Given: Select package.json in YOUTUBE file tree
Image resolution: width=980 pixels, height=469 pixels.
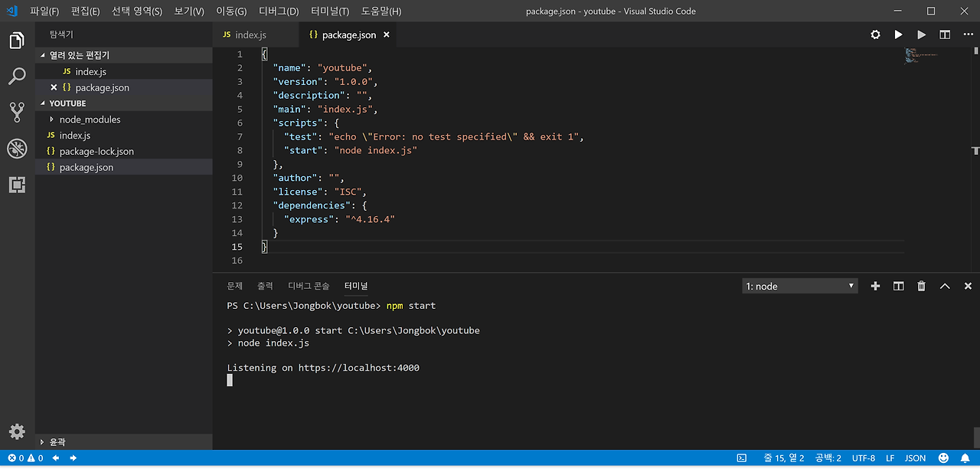Looking at the screenshot, I should pos(124,167).
